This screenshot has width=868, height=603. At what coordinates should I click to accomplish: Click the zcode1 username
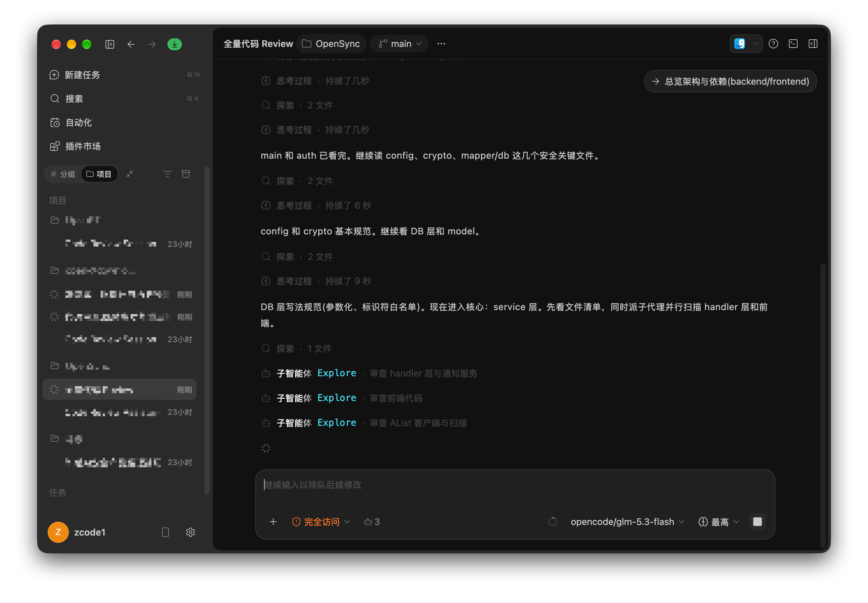click(90, 532)
